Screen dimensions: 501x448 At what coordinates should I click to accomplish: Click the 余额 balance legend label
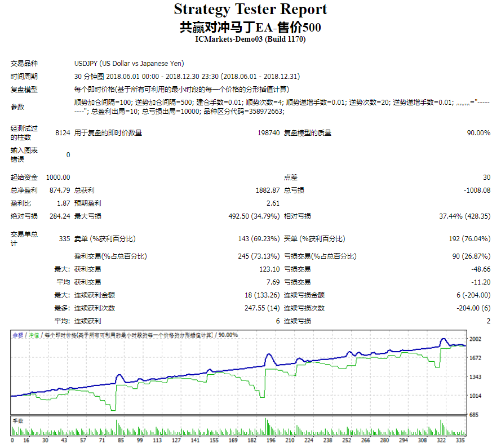17,335
